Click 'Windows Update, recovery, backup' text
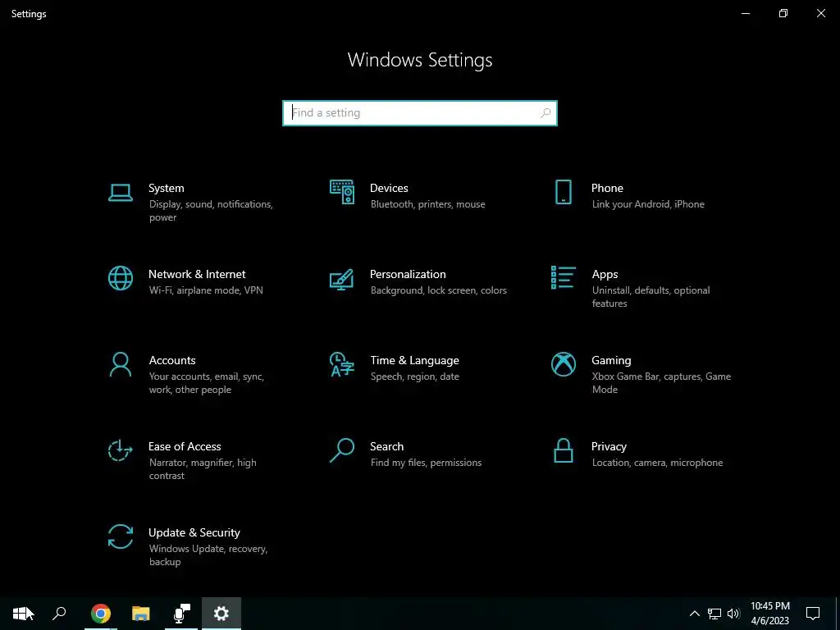 pos(208,555)
